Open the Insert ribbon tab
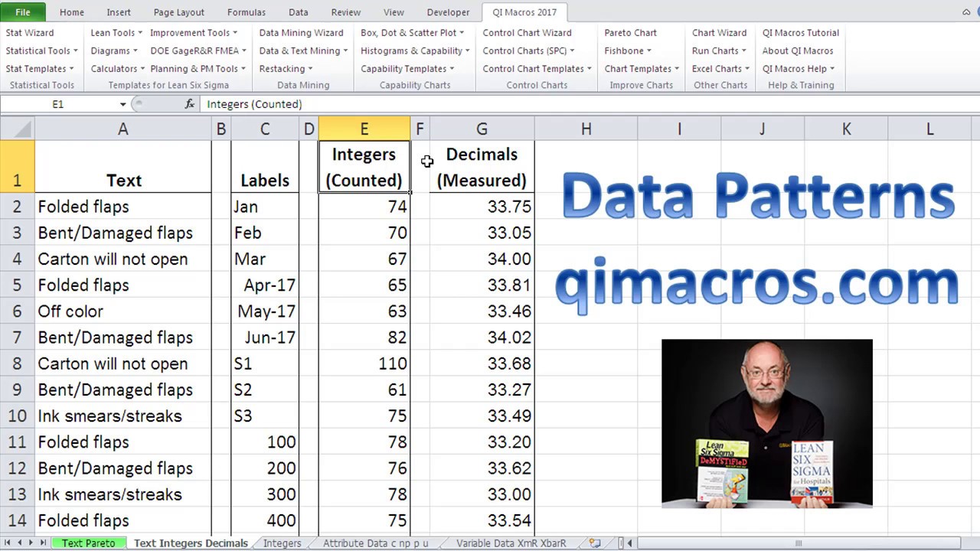 [119, 12]
